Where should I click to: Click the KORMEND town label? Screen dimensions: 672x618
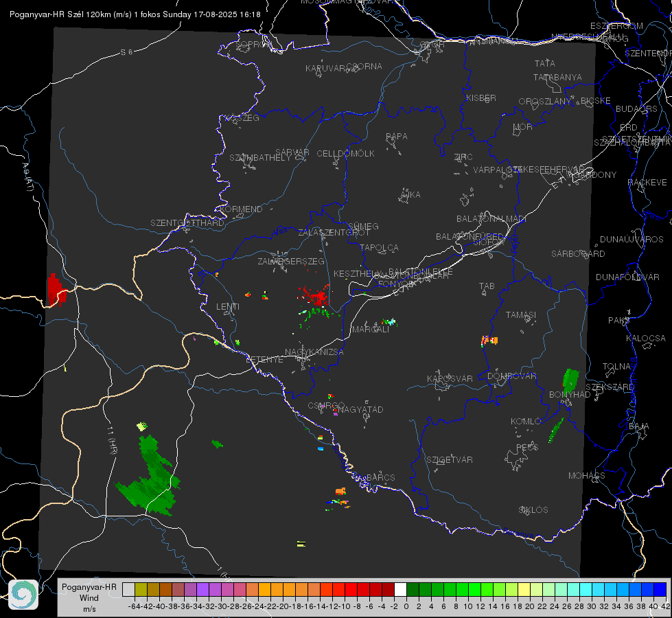click(x=241, y=209)
